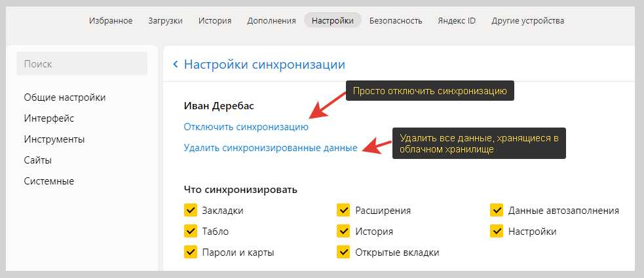Switch to Другие устройства tab
The width and height of the screenshot is (644, 278).
528,20
